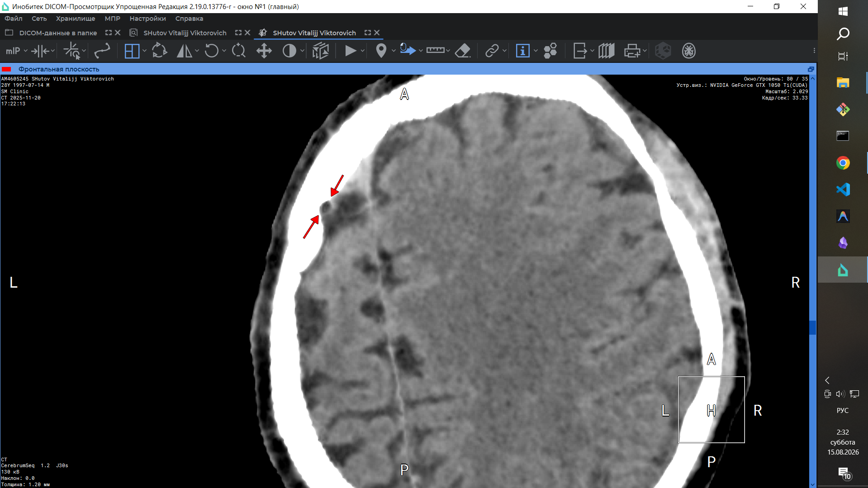
Task: Close the active MPR SHutov tab
Action: 377,33
